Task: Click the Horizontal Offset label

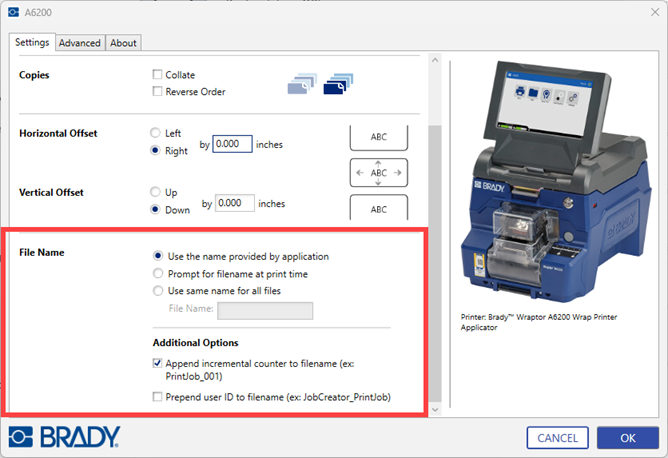Action: click(58, 133)
